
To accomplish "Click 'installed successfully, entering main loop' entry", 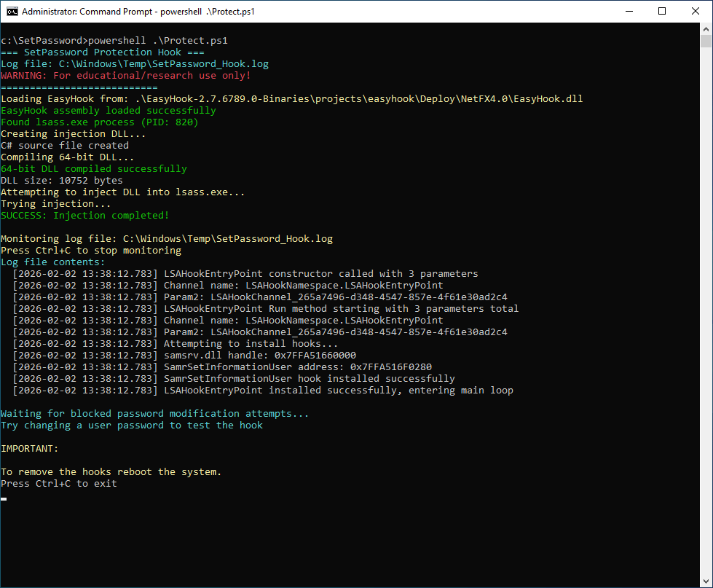I will pos(263,391).
